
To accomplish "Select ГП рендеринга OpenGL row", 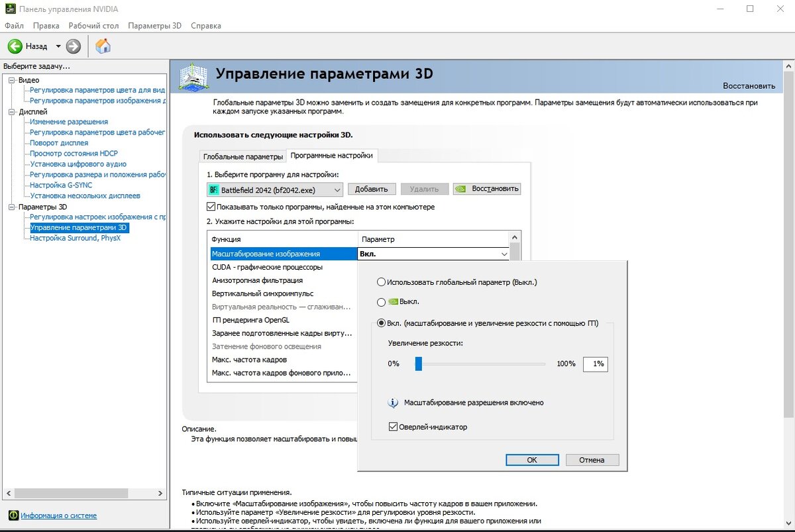I will 284,320.
